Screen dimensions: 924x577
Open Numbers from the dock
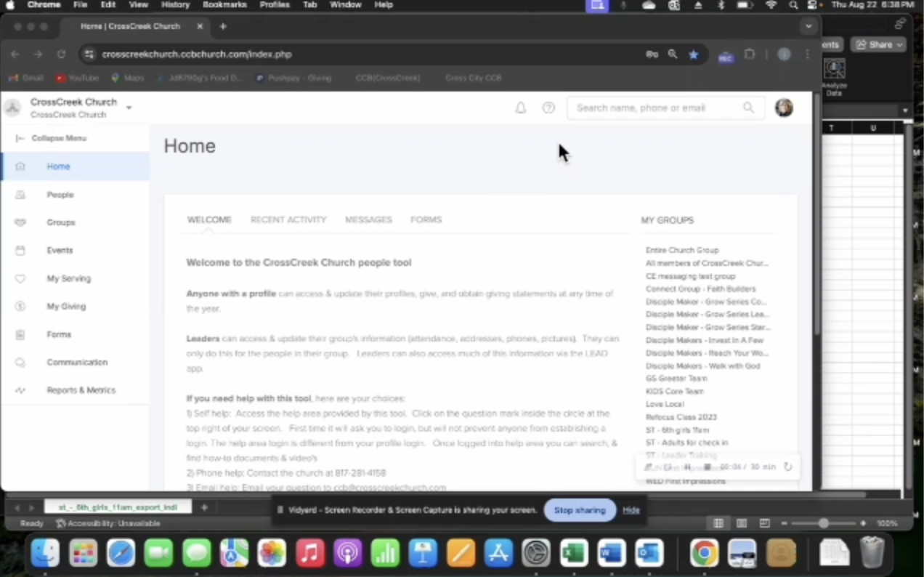385,554
